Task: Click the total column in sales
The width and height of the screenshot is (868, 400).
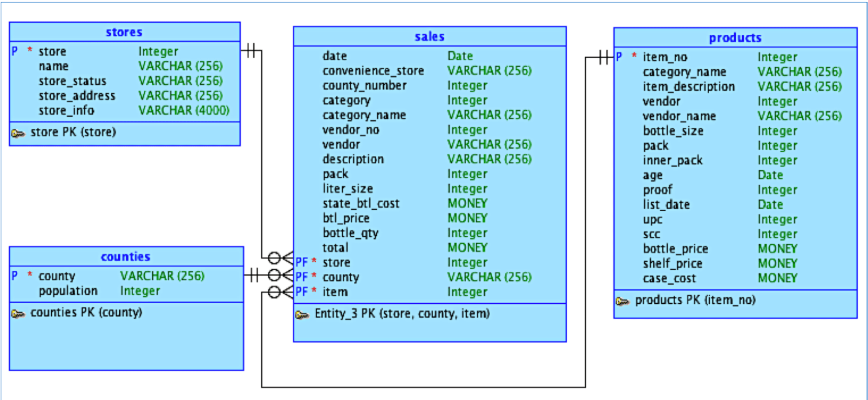Action: (335, 248)
